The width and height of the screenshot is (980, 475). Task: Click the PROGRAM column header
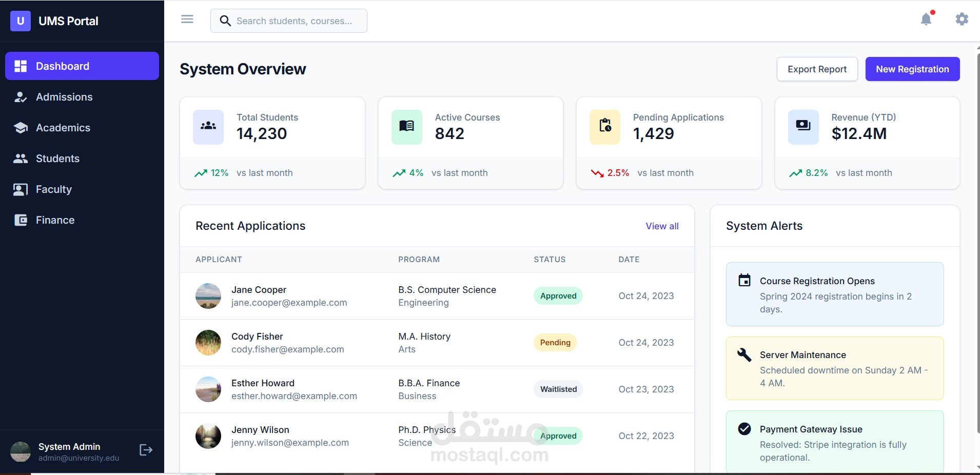pyautogui.click(x=419, y=260)
